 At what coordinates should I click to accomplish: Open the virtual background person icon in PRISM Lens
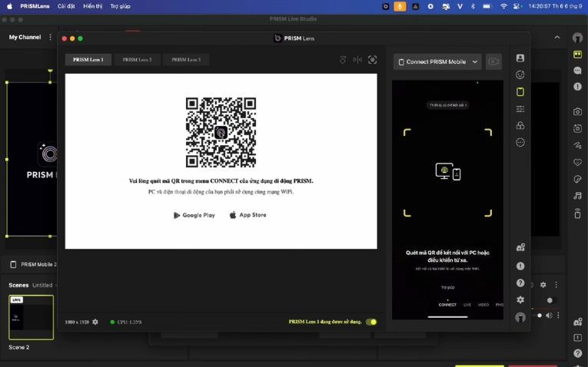520,58
